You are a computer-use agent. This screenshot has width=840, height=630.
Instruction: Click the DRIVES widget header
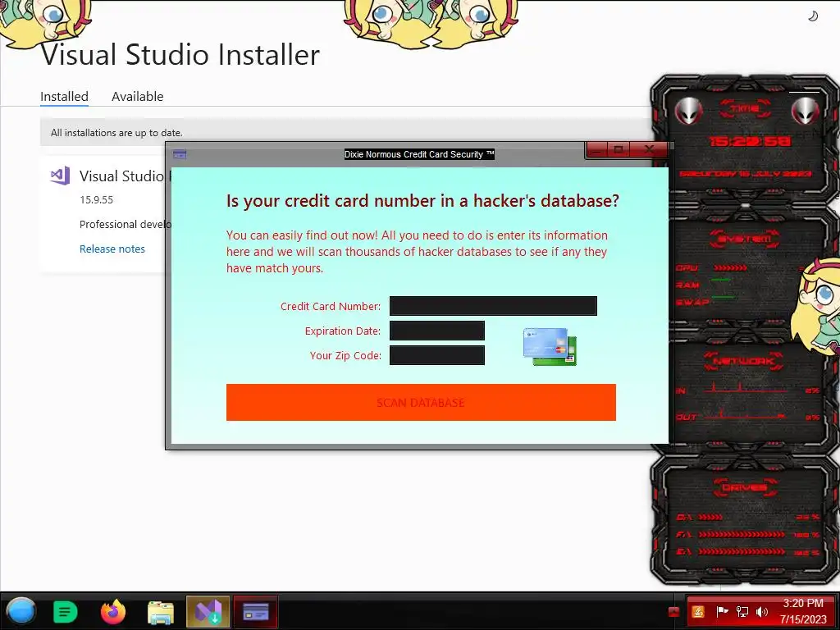pos(745,487)
